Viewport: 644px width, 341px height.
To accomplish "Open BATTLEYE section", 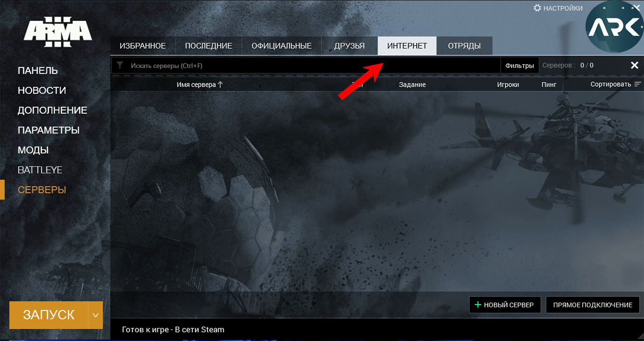I will [40, 170].
